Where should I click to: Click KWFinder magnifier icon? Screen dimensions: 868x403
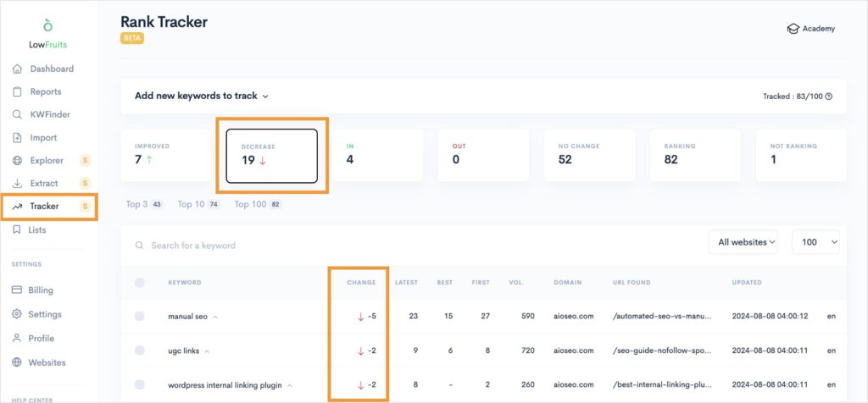(x=17, y=115)
